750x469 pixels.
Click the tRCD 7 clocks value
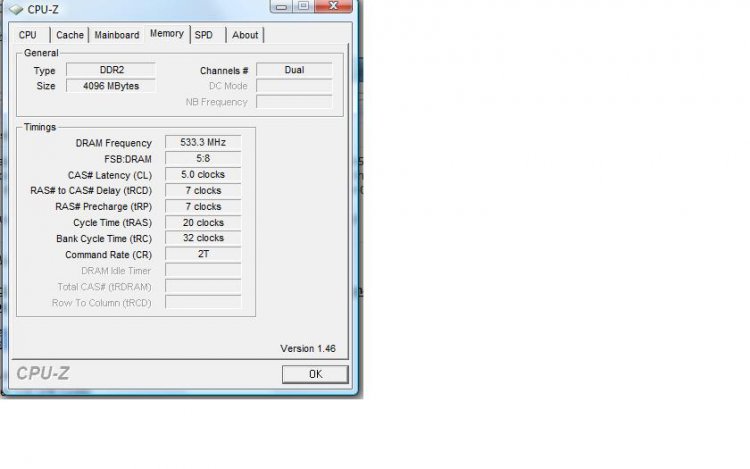pos(203,190)
